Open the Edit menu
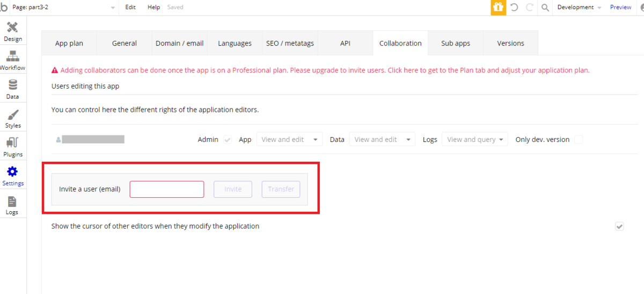644x294 pixels. pos(130,8)
